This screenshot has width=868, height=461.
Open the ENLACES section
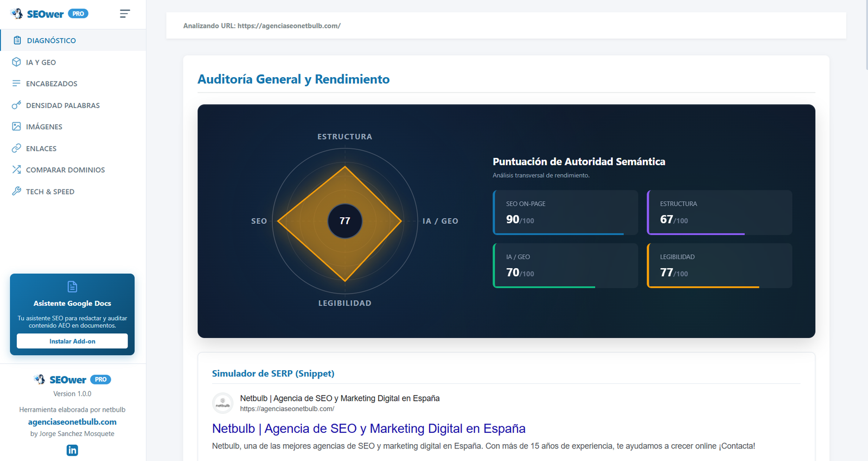tap(73, 148)
